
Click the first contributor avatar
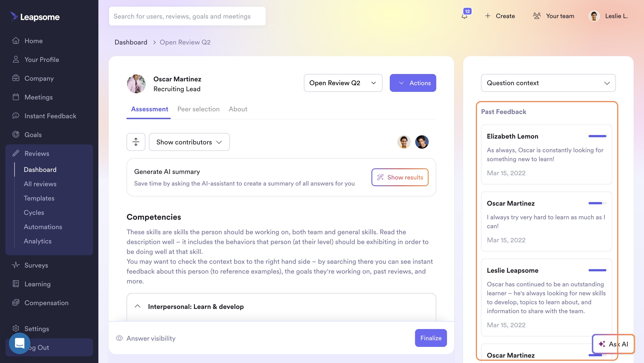(404, 142)
